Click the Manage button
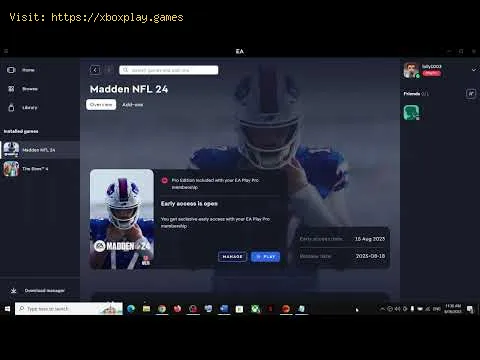This screenshot has height=360, width=480. tap(232, 257)
